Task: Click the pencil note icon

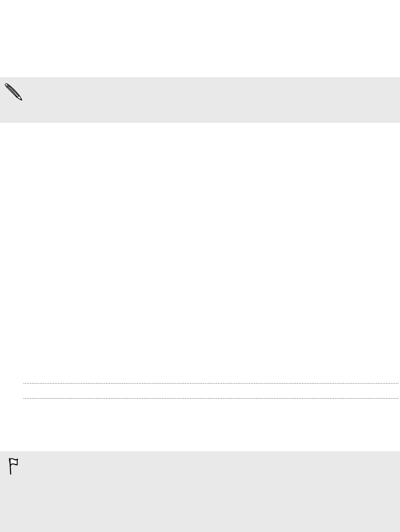Action: [x=14, y=93]
